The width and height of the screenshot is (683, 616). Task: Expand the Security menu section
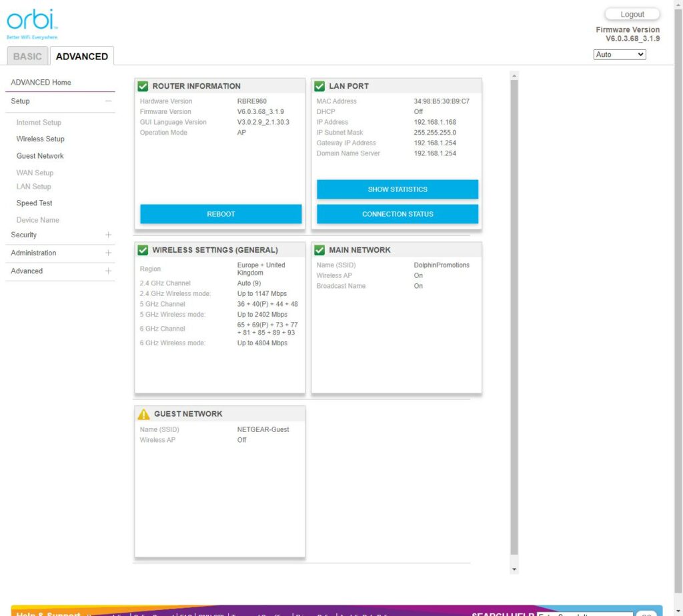point(108,235)
